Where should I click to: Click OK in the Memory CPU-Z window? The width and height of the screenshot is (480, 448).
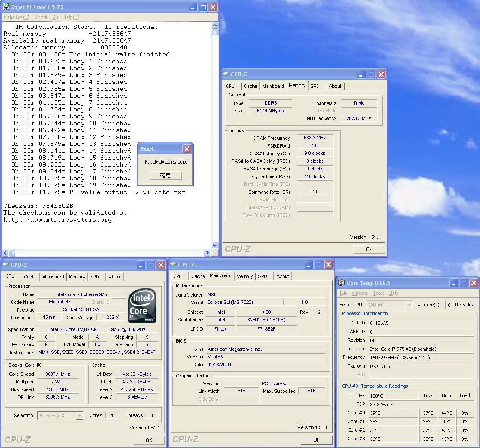pos(369,249)
